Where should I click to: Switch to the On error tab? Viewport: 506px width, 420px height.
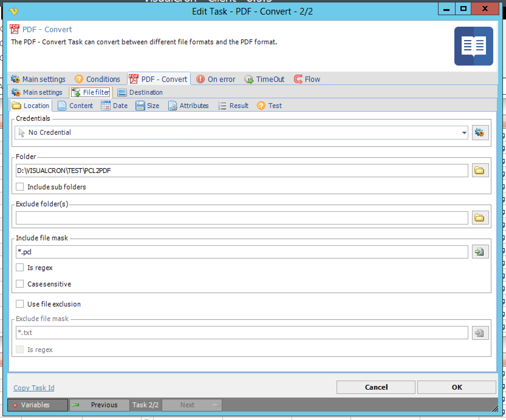tap(216, 79)
